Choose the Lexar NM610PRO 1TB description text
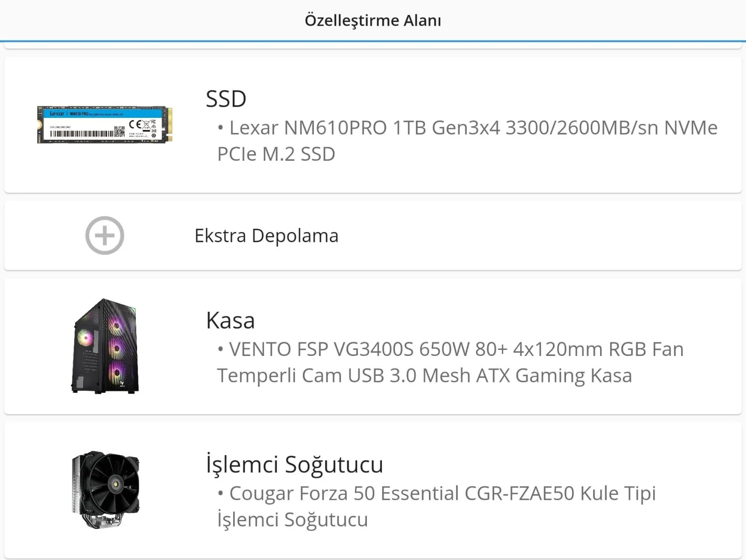746x560 pixels. point(466,141)
